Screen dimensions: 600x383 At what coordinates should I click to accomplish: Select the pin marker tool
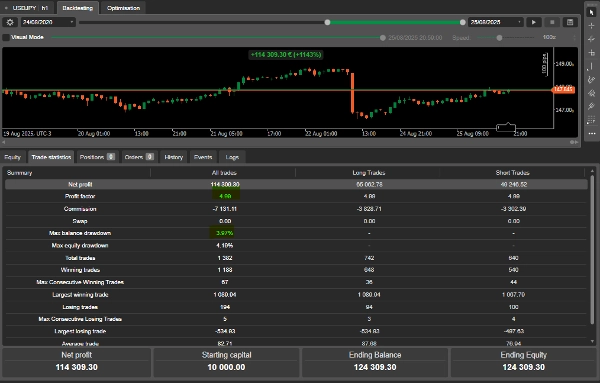pyautogui.click(x=592, y=106)
